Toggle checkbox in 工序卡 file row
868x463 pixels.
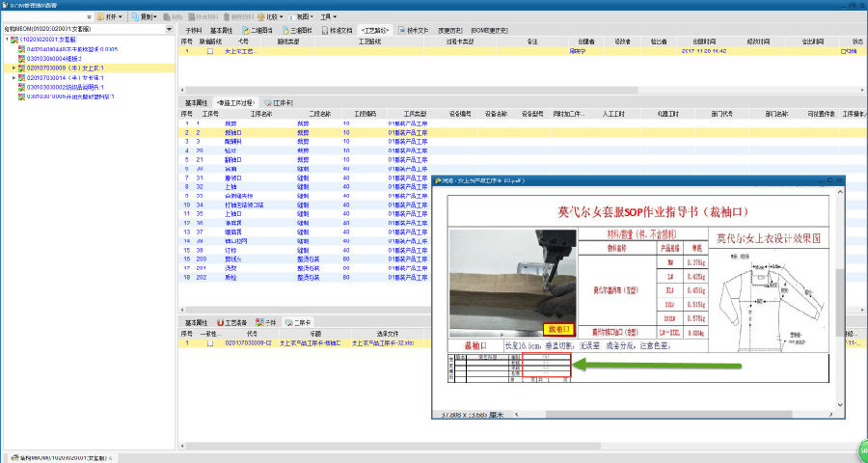tap(210, 342)
